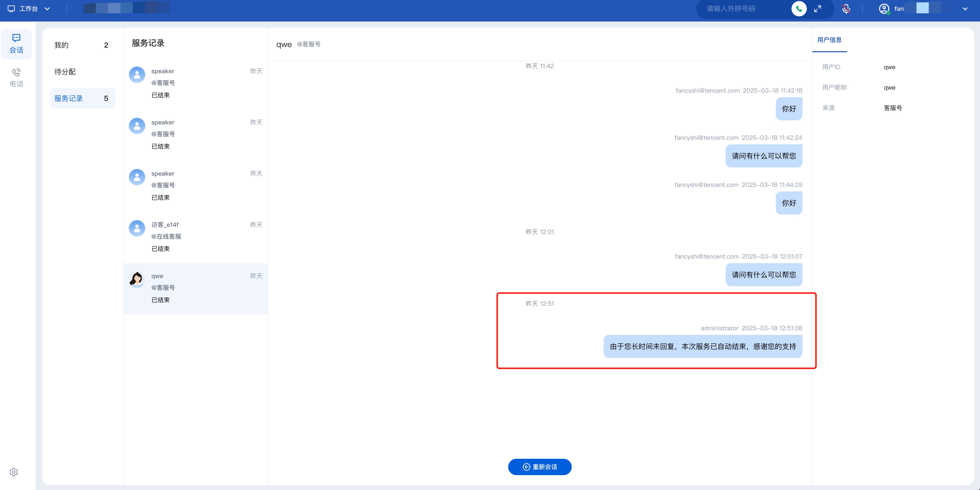This screenshot has height=490, width=980.
Task: Toggle the muted microphone icon
Action: (846, 9)
